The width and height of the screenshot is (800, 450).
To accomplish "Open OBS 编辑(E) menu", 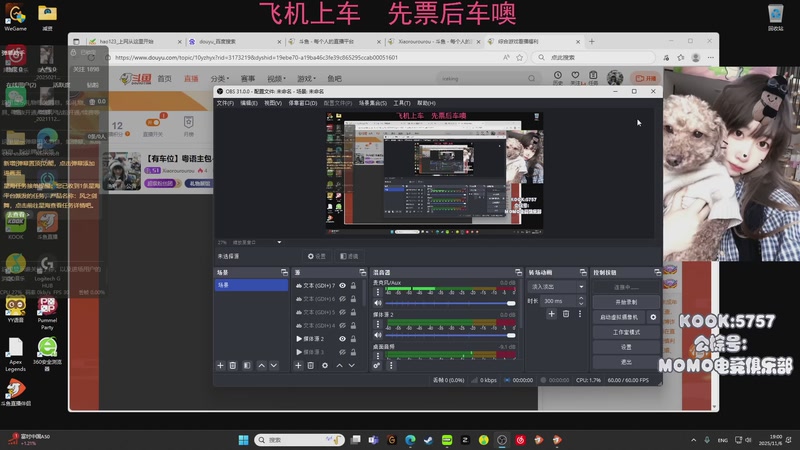I will [249, 103].
